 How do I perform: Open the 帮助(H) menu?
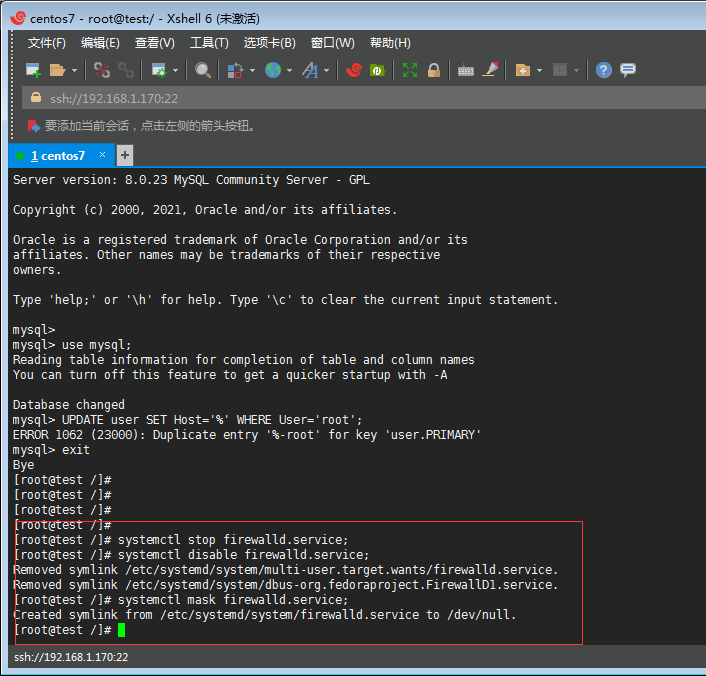[390, 43]
